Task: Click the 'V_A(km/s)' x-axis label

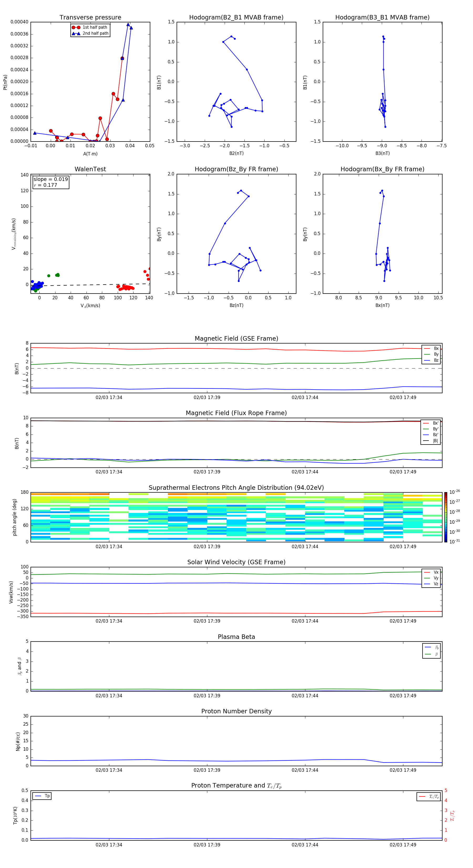Action: [90, 306]
